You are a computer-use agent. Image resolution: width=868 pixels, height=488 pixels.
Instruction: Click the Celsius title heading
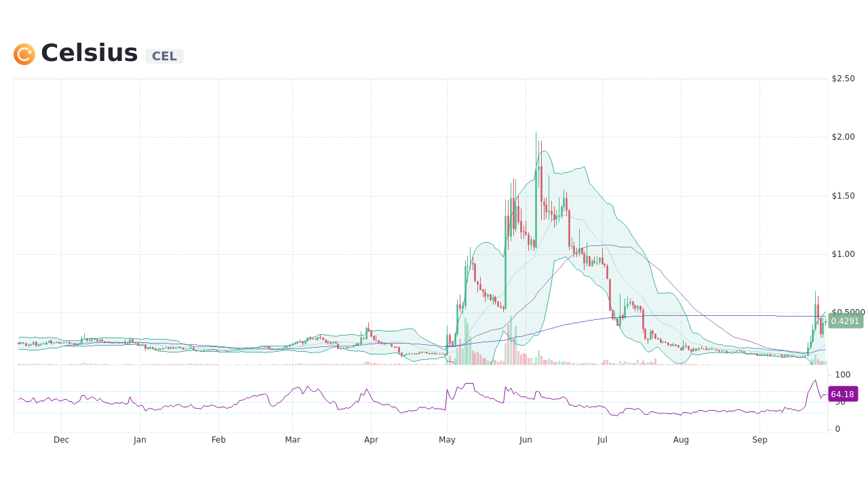(89, 52)
